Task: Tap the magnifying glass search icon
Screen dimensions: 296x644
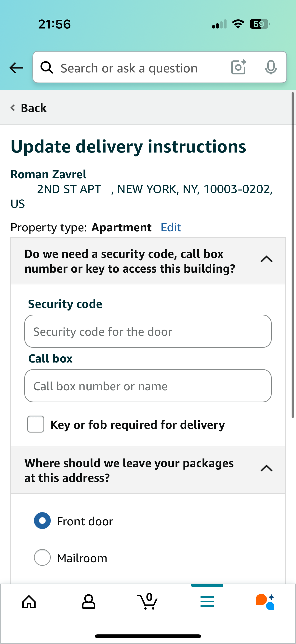Action: 47,68
